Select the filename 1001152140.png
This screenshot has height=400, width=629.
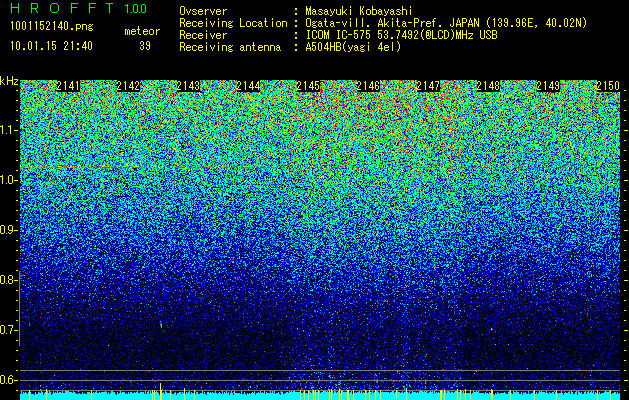pyautogui.click(x=52, y=27)
